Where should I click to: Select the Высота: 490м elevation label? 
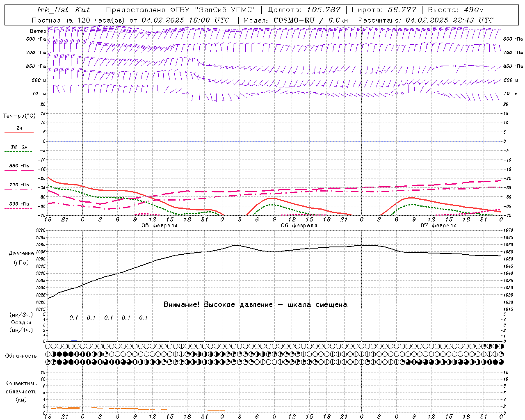tap(455, 10)
